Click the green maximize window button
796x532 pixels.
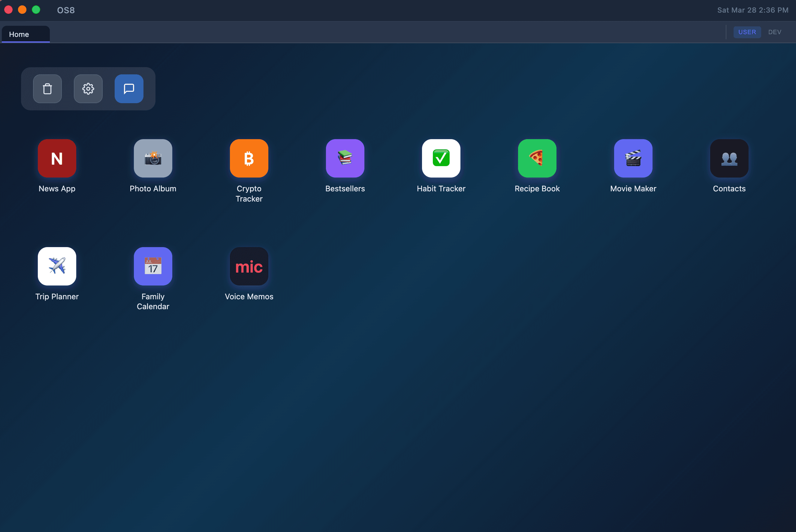tap(36, 10)
